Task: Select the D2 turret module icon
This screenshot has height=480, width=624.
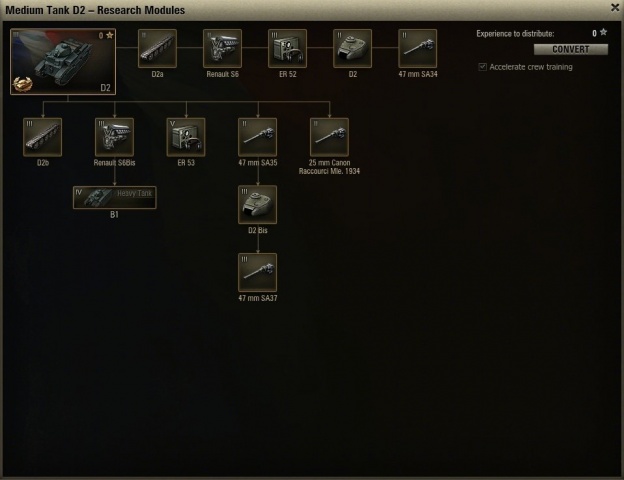Action: pyautogui.click(x=352, y=48)
